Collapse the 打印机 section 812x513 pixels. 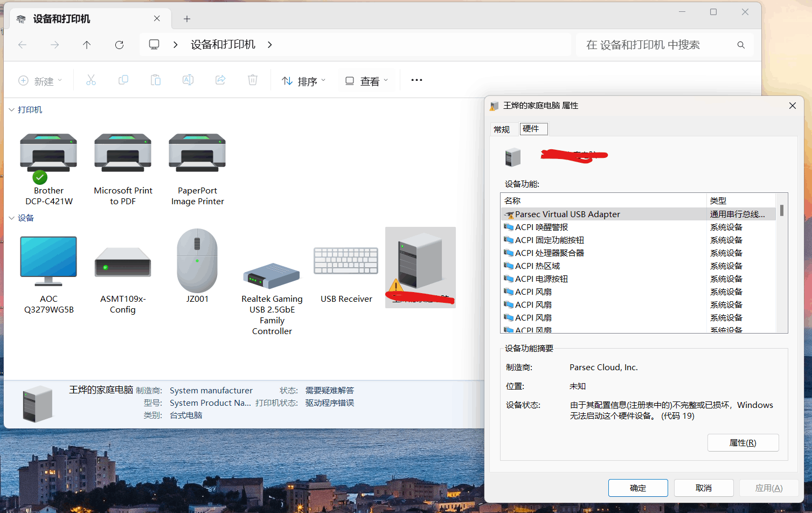pyautogui.click(x=11, y=109)
